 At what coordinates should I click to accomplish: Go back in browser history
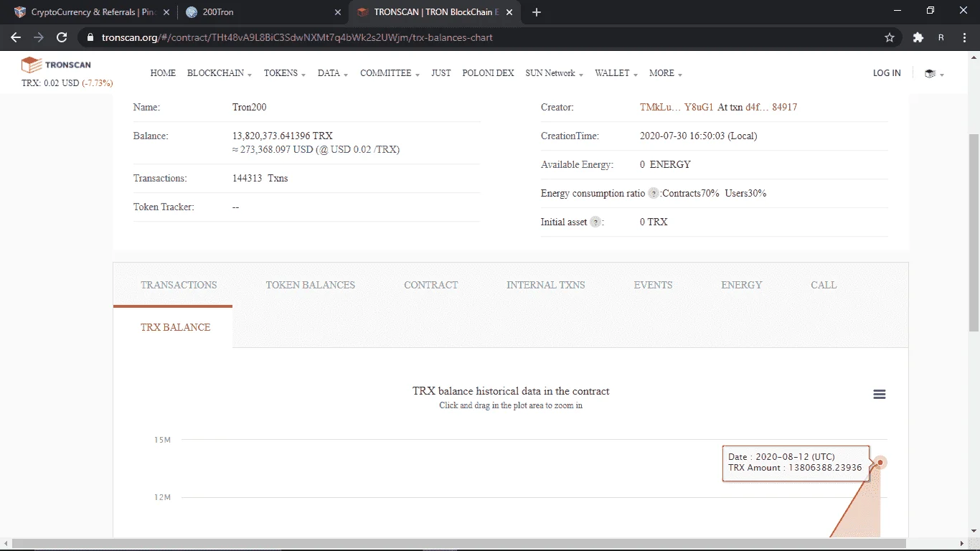[16, 37]
